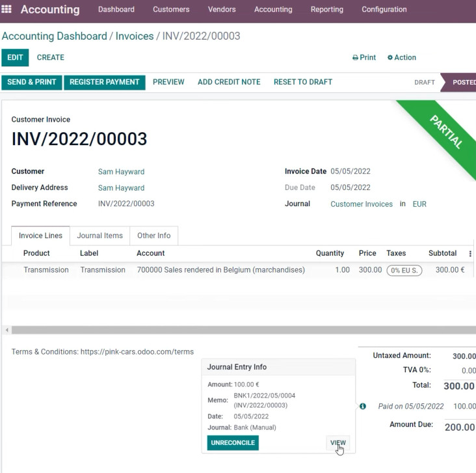Select the DRAFT status stage

pyautogui.click(x=425, y=83)
